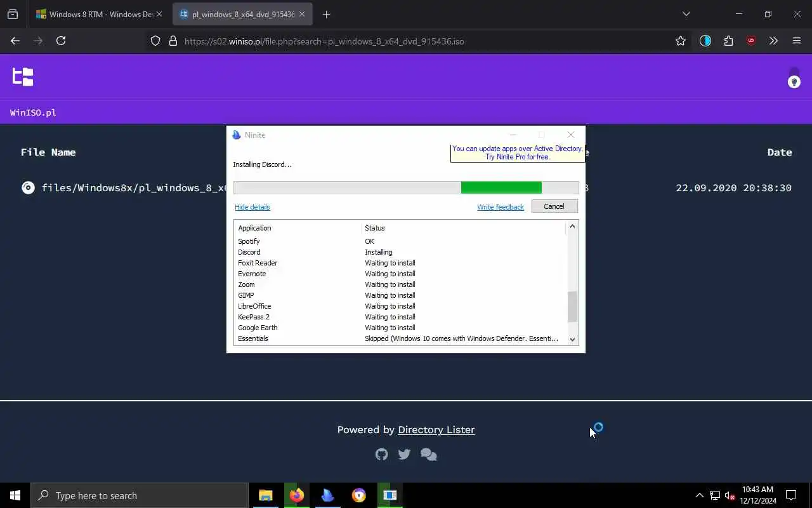Select the Spotify row

tap(400, 241)
